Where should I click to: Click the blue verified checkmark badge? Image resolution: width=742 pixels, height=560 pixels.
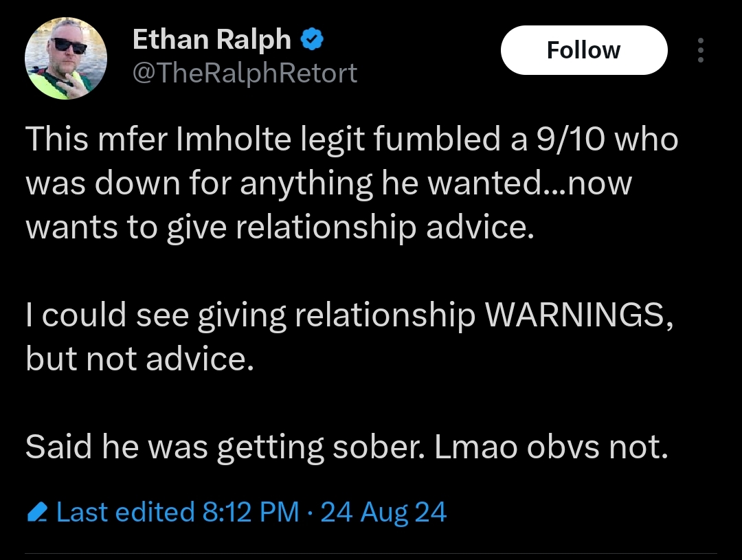click(x=313, y=38)
